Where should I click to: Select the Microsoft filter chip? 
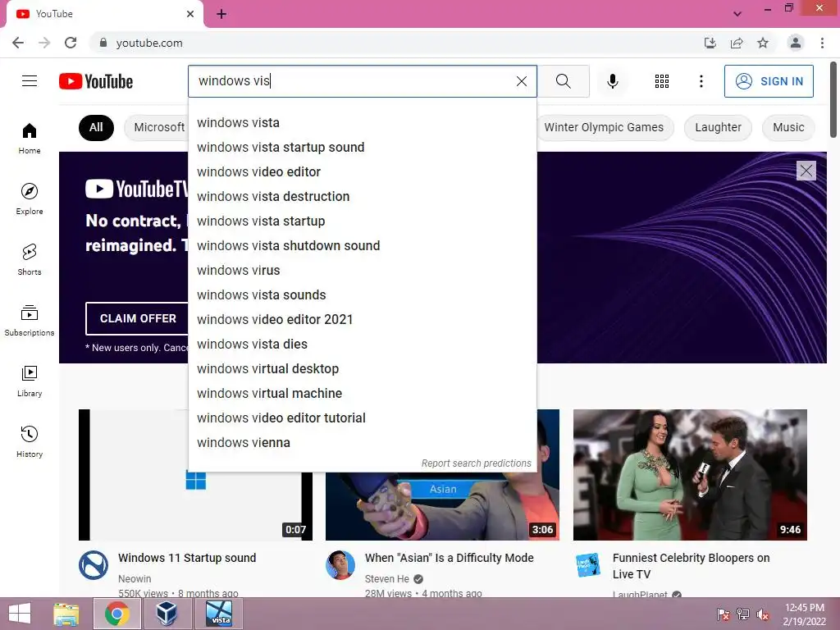tap(156, 127)
